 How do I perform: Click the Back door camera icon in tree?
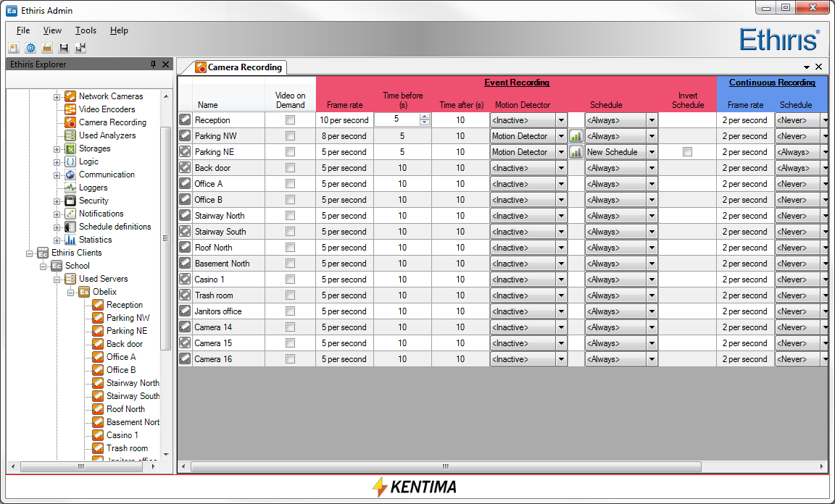click(x=98, y=344)
